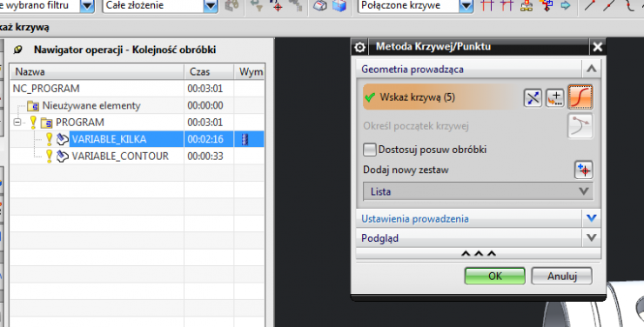Click the red arrow path selection icon
The image size is (644, 327).
[547, 6]
